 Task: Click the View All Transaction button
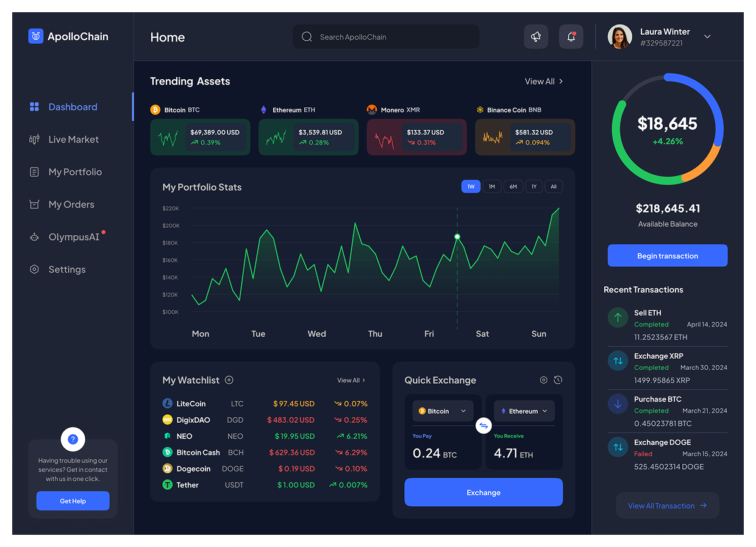click(x=668, y=506)
